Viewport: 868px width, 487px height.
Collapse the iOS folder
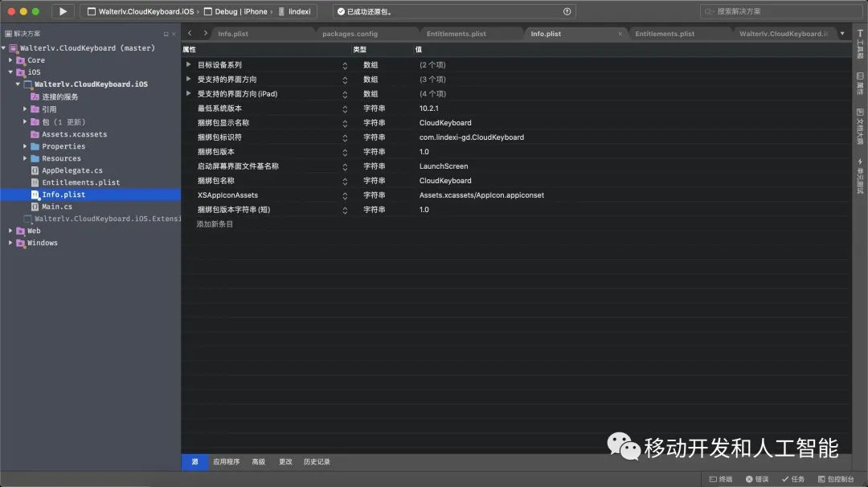point(10,72)
